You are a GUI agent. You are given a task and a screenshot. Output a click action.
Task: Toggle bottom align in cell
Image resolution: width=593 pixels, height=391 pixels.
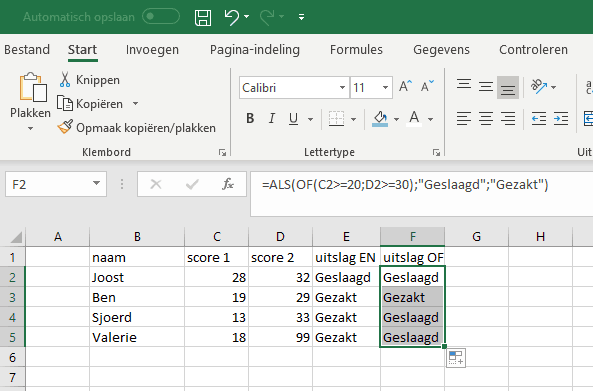508,87
